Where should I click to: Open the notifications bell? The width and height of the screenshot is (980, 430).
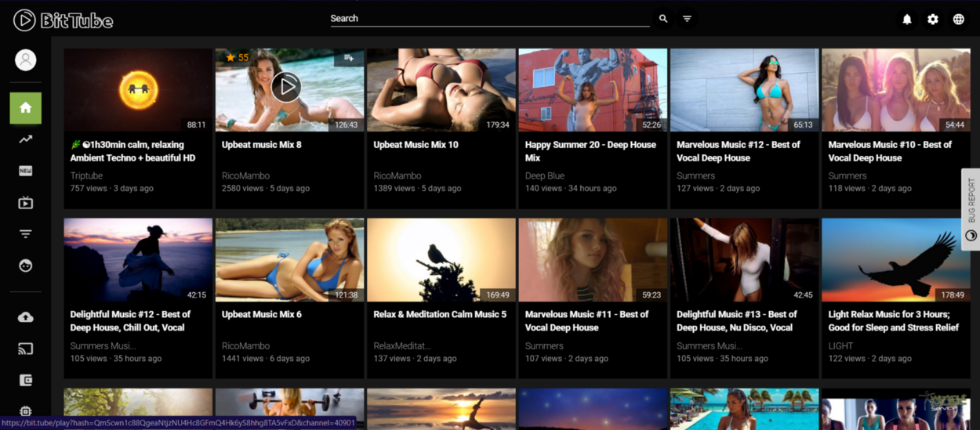[907, 20]
